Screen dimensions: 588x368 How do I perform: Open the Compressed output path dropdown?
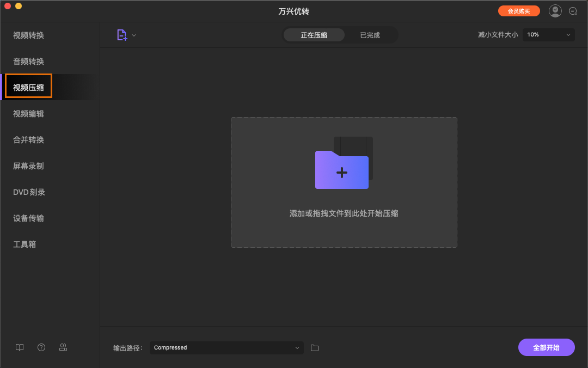(x=226, y=347)
